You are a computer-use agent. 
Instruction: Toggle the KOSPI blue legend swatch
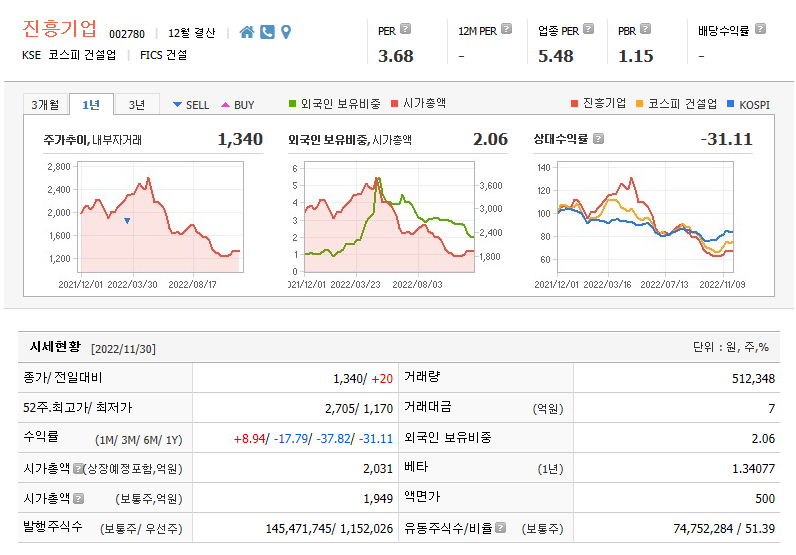(731, 104)
